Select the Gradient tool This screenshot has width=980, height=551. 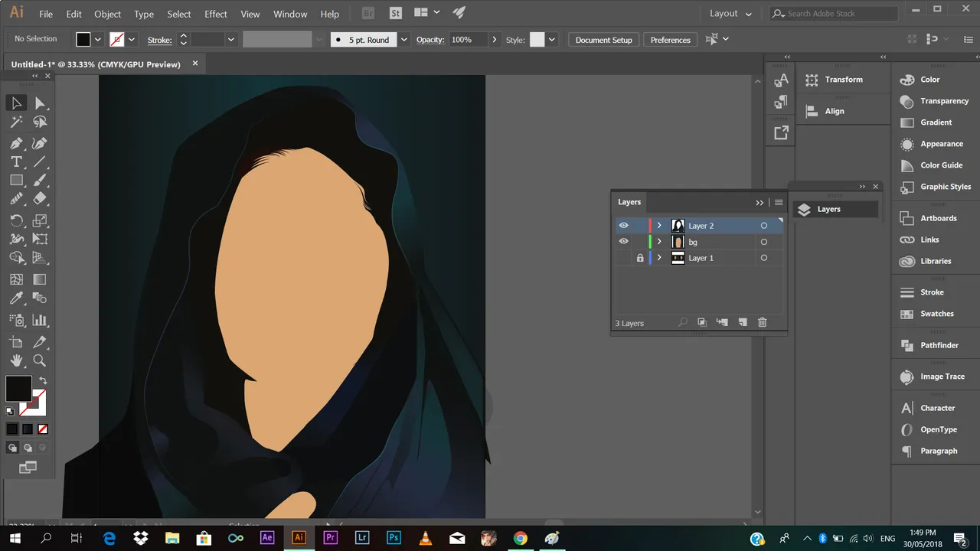coord(40,279)
